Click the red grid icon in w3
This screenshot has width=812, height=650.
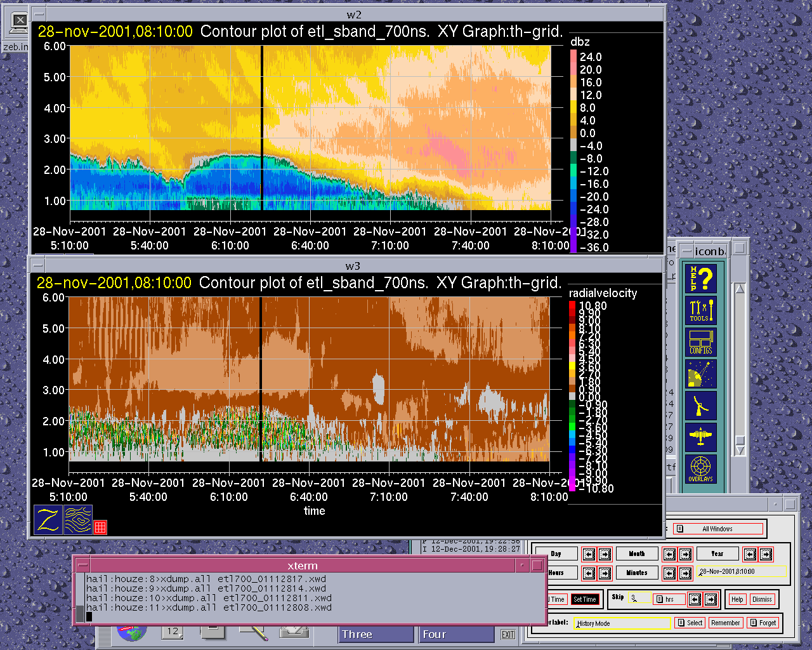[100, 527]
